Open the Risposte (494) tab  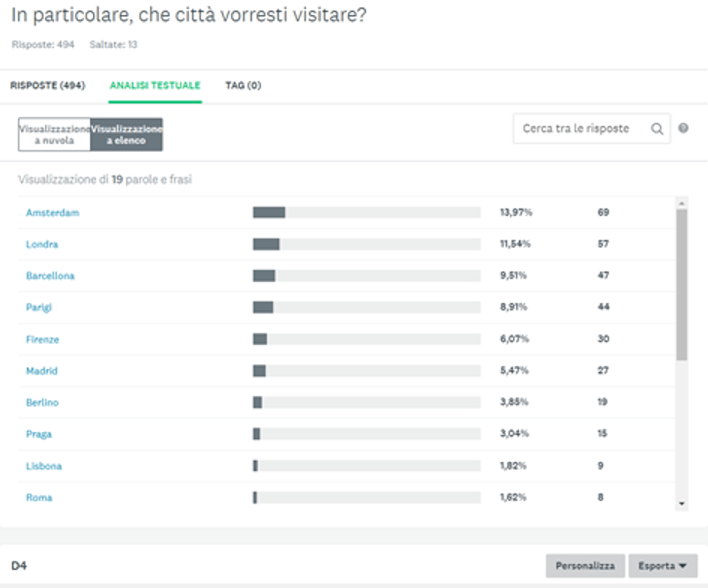48,86
